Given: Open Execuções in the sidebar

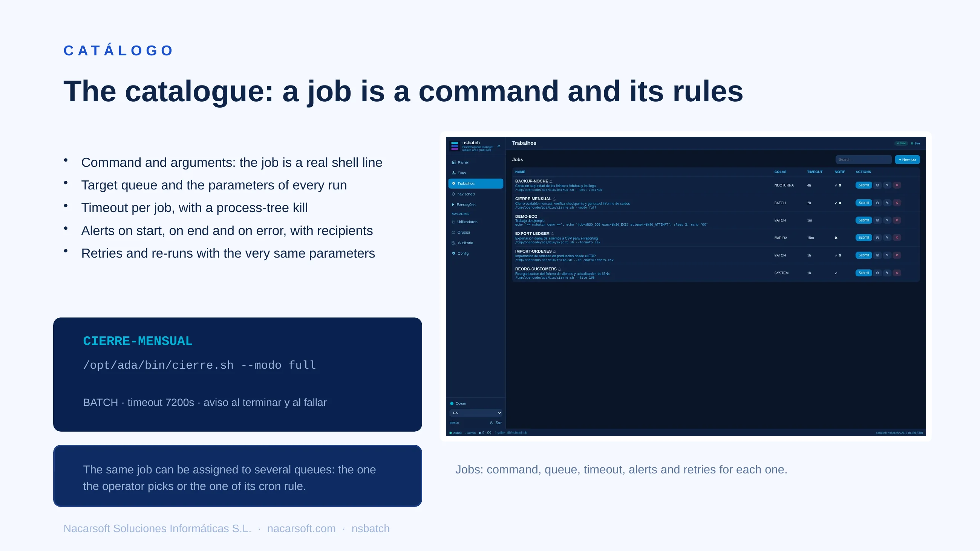Looking at the screenshot, I should tap(476, 205).
